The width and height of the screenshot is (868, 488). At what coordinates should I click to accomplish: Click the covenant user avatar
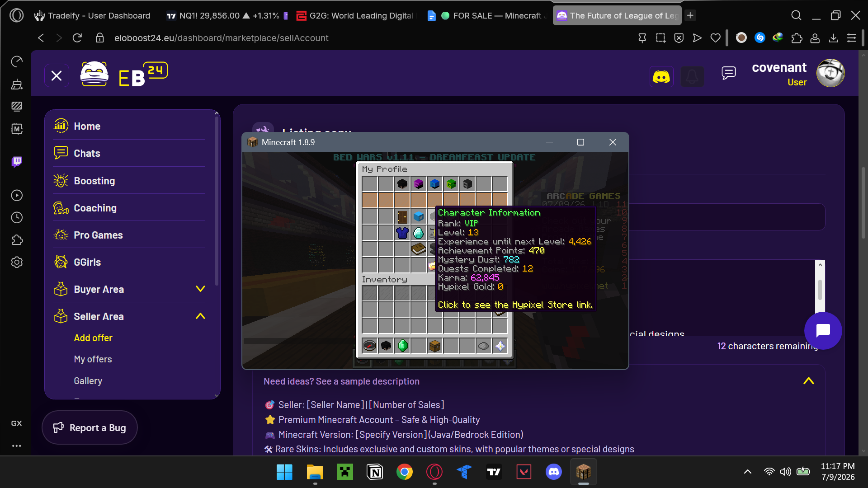(x=830, y=73)
